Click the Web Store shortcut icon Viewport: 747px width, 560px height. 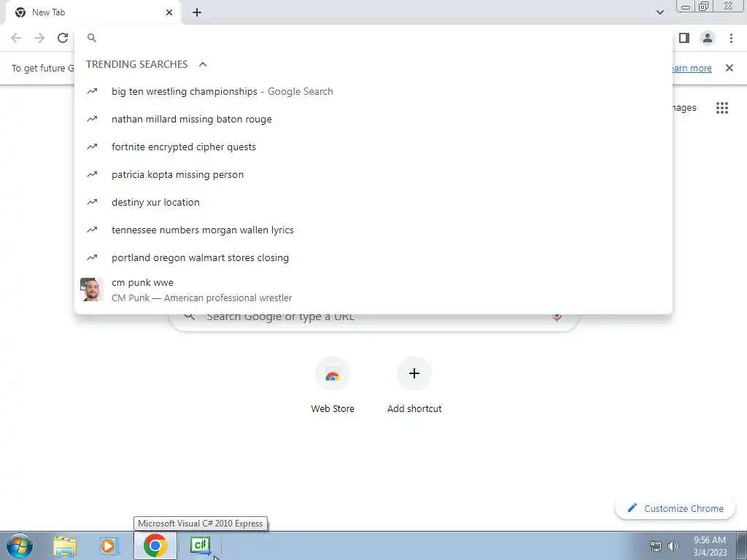tap(333, 374)
